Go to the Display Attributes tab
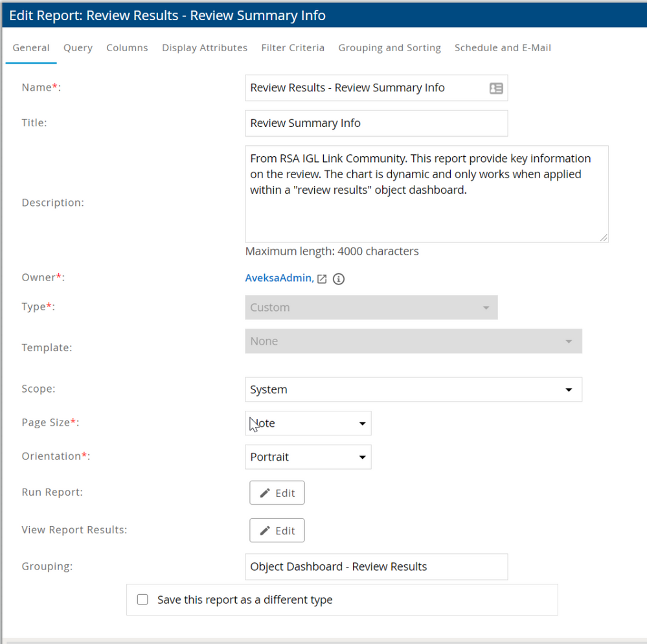 pyautogui.click(x=205, y=48)
